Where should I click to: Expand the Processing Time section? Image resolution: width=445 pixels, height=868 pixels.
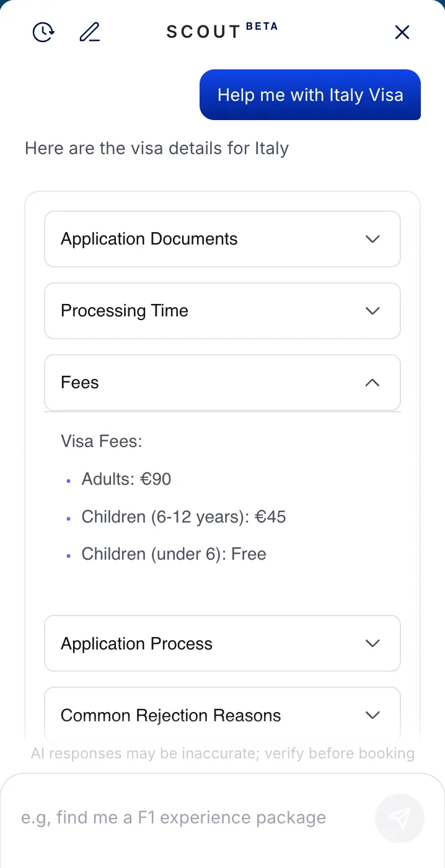[222, 311]
